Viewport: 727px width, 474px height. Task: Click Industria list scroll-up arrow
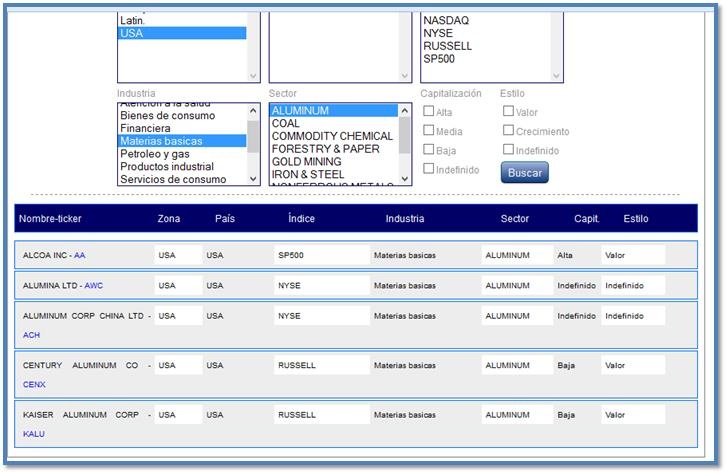253,110
